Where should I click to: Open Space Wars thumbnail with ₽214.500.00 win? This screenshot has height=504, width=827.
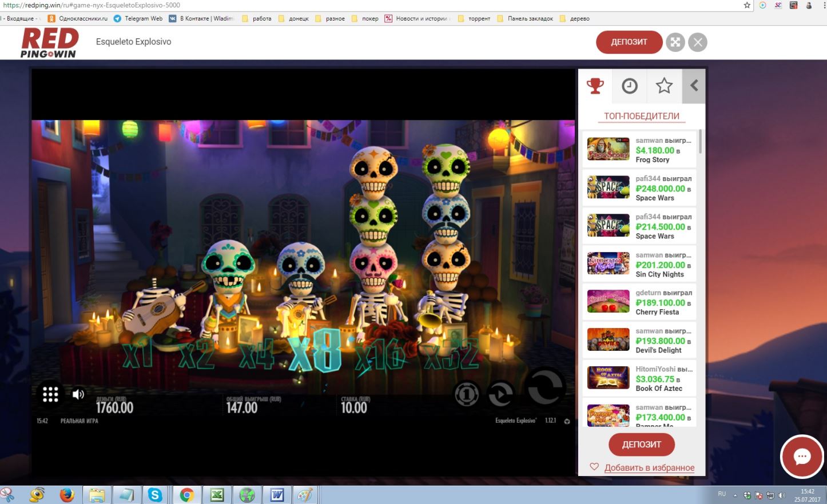click(x=608, y=225)
